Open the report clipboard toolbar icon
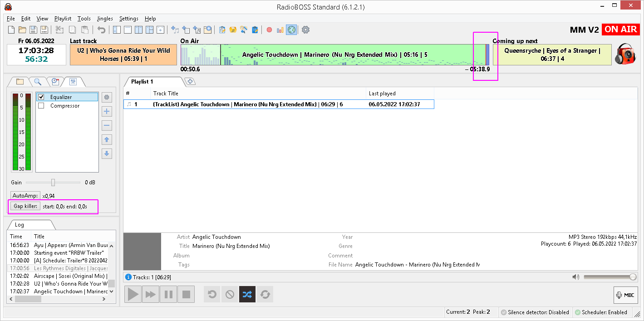The width and height of the screenshot is (644, 321). (255, 30)
